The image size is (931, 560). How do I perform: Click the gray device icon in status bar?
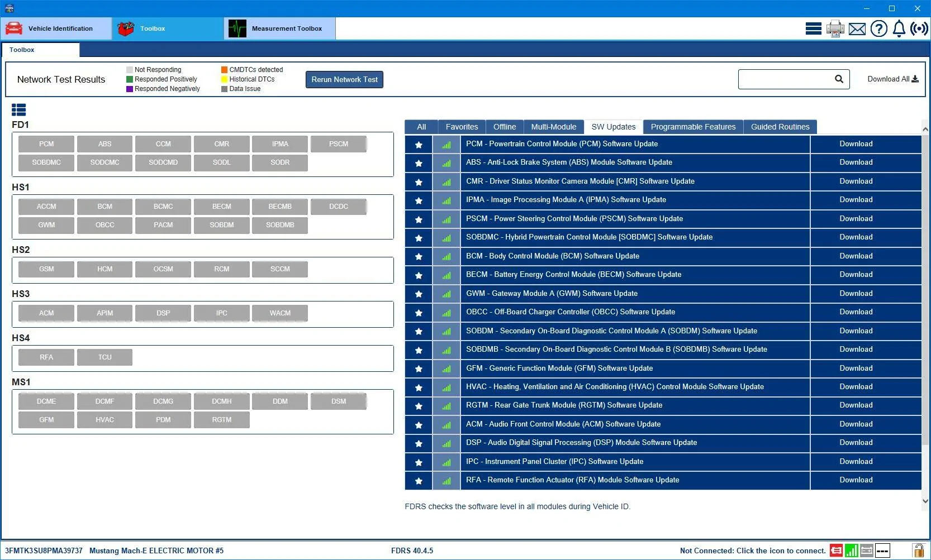pyautogui.click(x=867, y=551)
